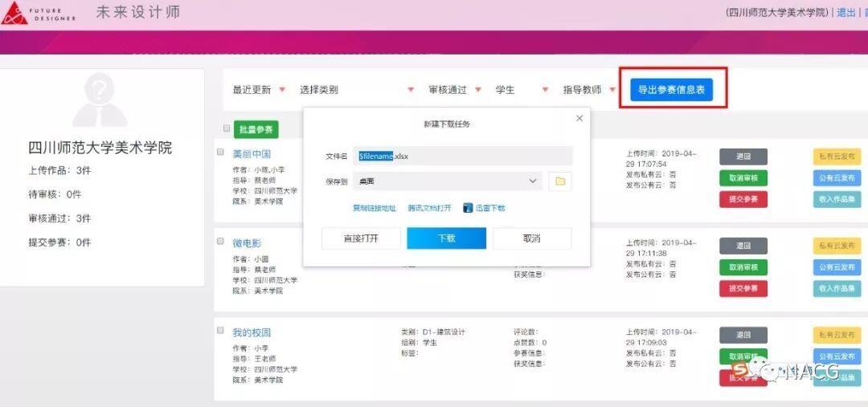Screen dimensions: 868x407
Task: Click 退回 for 美丽中国
Action: tap(743, 157)
